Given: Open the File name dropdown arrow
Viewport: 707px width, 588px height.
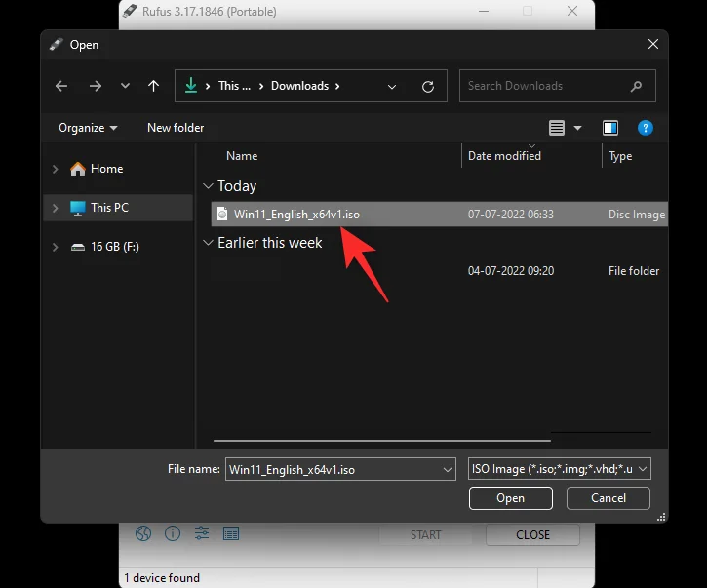Looking at the screenshot, I should pos(448,470).
